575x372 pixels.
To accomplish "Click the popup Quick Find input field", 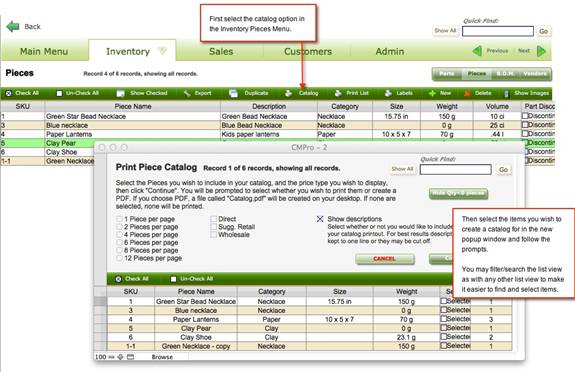I will tap(455, 169).
